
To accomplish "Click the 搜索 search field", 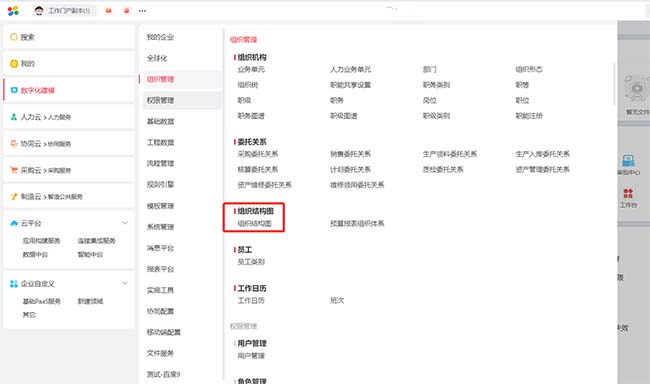I will pos(69,37).
